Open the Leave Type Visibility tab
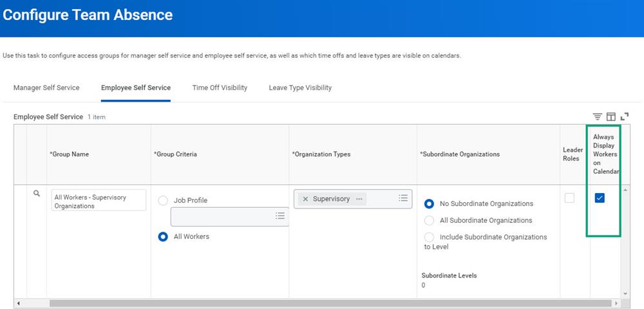This screenshot has height=309, width=644. (300, 88)
